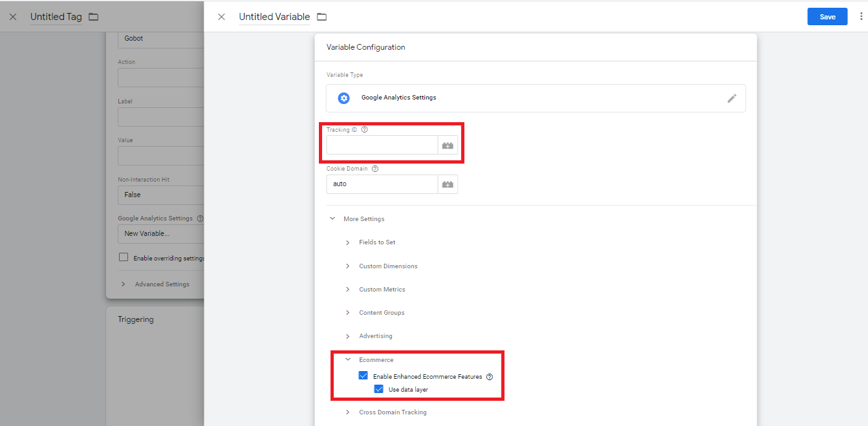This screenshot has width=868, height=426.
Task: Open variable picker for Cookie Domain
Action: [448, 184]
